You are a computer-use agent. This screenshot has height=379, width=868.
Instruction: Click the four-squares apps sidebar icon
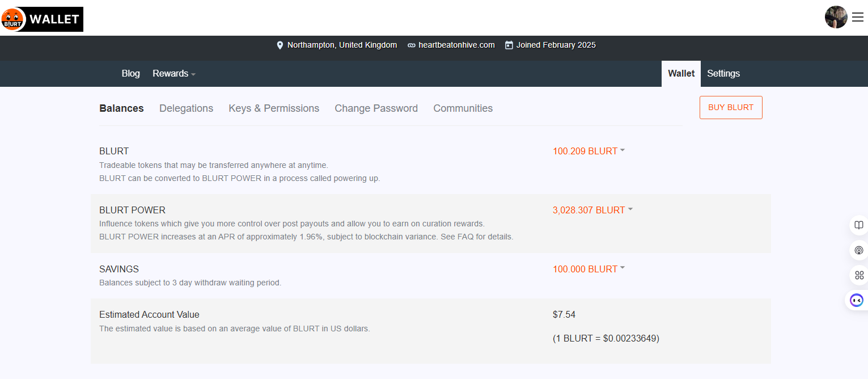point(859,275)
